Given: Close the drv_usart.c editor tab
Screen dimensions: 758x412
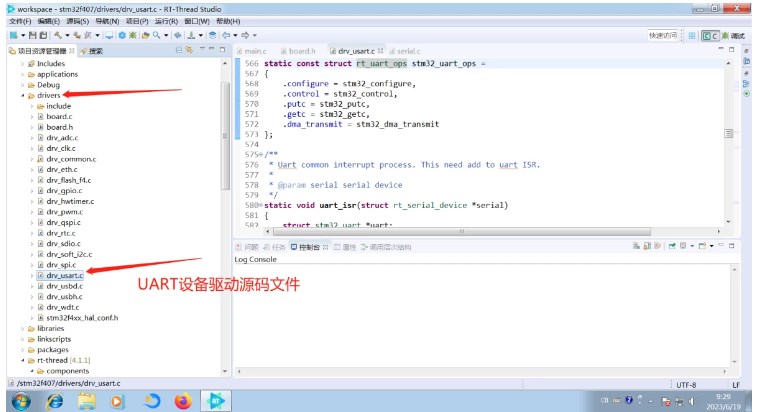Looking at the screenshot, I should click(x=380, y=50).
